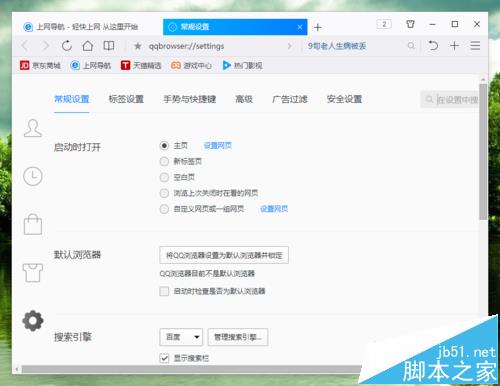Open the 上网导航 bookmark
Image resolution: width=500 pixels, height=386 pixels.
click(90, 65)
